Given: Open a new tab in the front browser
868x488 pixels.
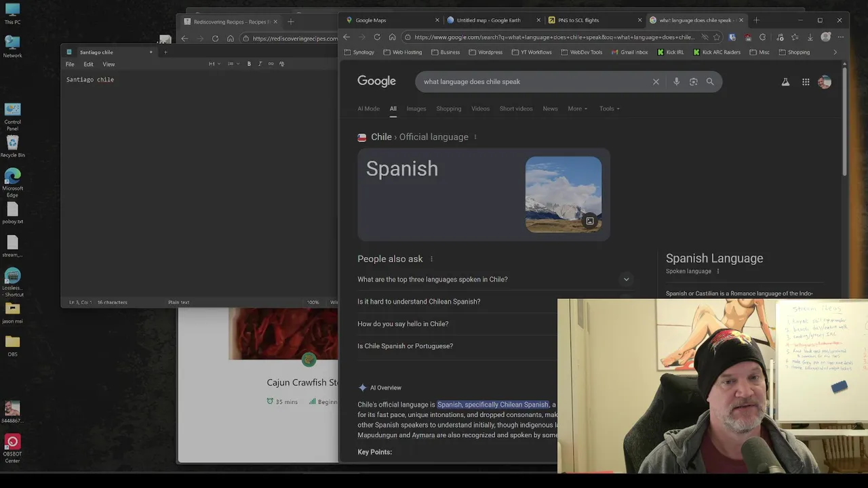Looking at the screenshot, I should coord(756,20).
